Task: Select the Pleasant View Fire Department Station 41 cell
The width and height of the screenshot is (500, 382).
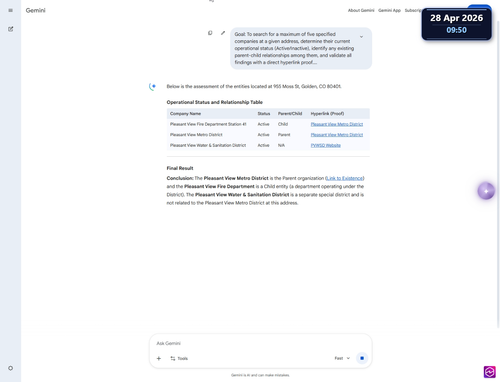Action: (x=208, y=124)
